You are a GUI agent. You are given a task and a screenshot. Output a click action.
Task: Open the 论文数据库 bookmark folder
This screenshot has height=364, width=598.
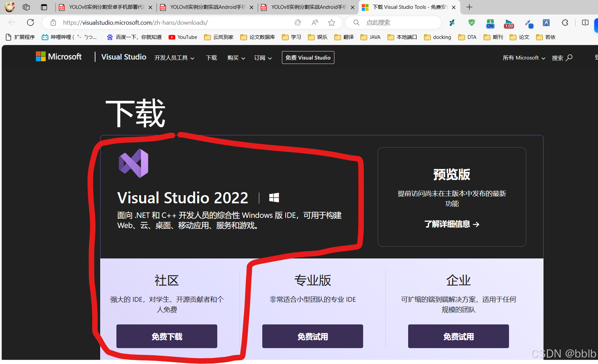tap(258, 37)
